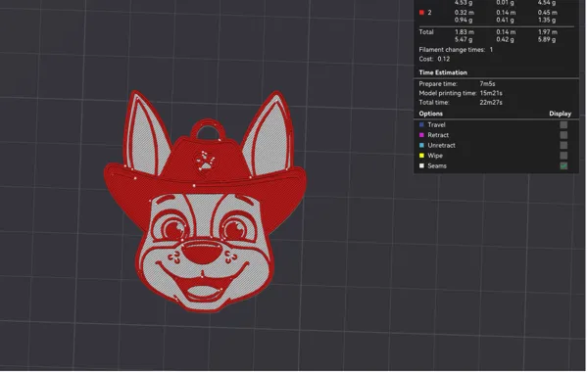Click the Prepare time value 7m5s
This screenshot has height=372, width=588.
(x=488, y=84)
